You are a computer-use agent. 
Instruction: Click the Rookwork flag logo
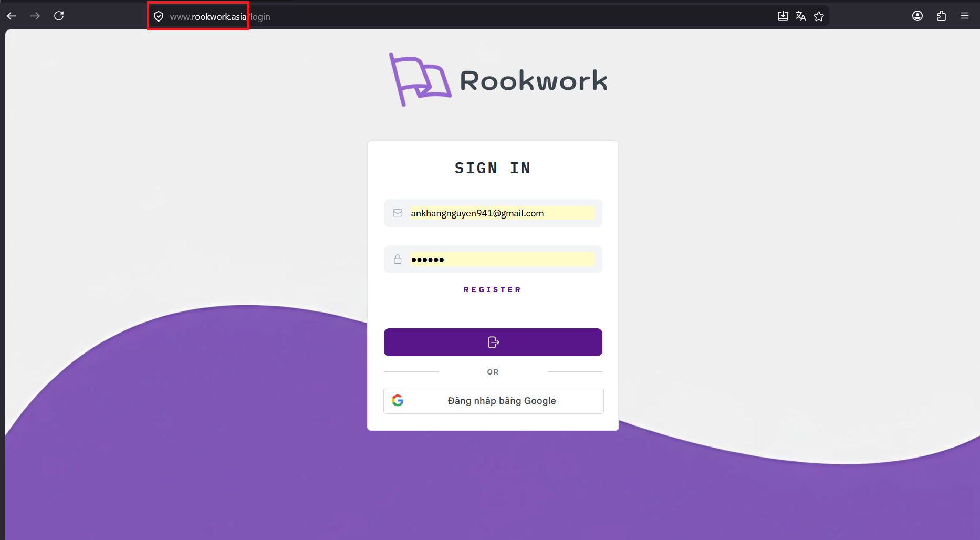(x=420, y=79)
